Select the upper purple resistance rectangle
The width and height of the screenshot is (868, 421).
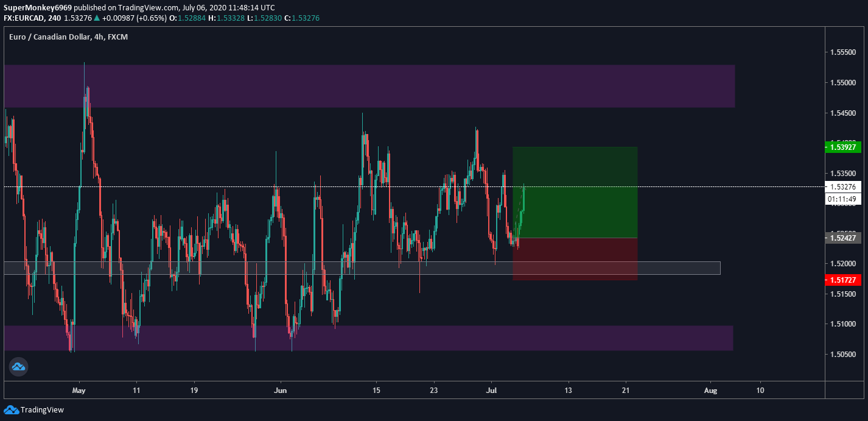pos(369,86)
